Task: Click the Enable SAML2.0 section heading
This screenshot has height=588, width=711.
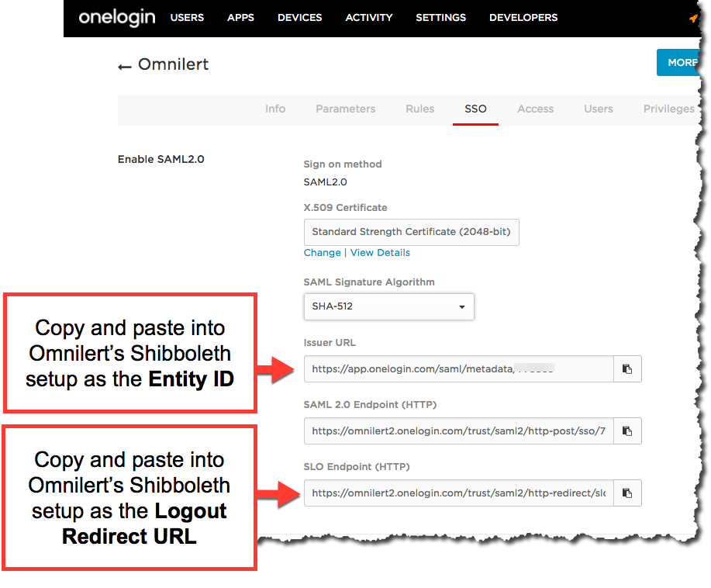Action: [161, 159]
